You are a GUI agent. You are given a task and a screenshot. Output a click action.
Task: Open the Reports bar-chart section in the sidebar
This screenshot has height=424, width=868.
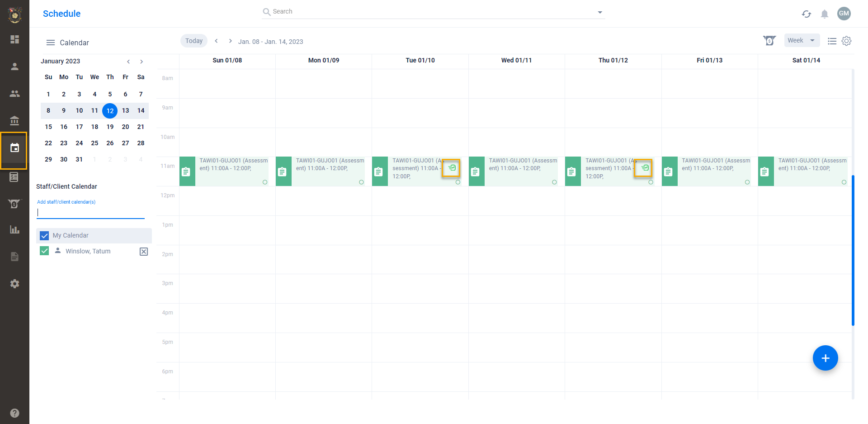(14, 229)
